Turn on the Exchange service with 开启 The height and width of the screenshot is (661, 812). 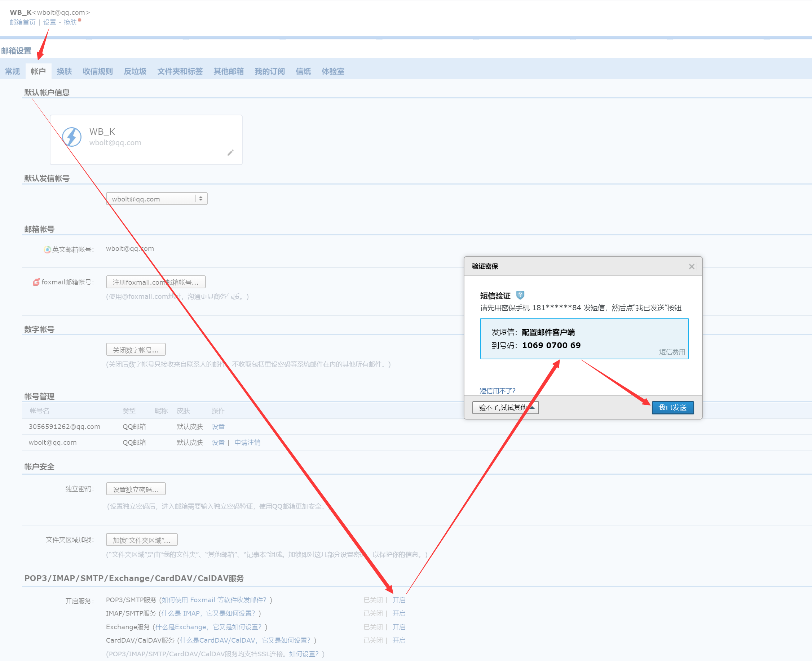tap(399, 627)
